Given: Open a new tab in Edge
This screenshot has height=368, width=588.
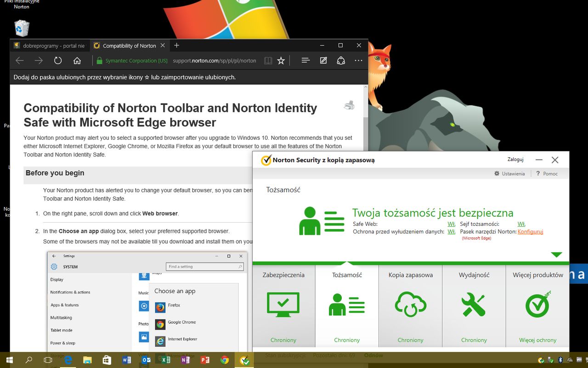Looking at the screenshot, I should [176, 45].
